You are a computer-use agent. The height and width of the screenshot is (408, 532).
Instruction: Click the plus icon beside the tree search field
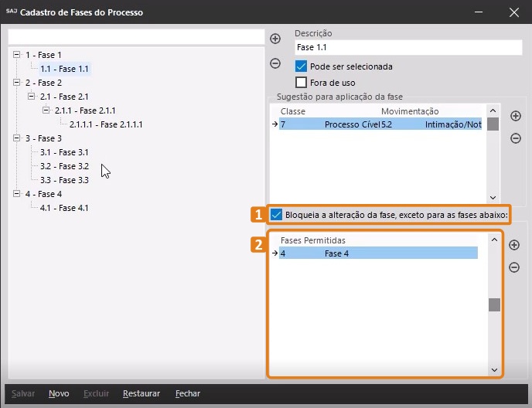click(x=275, y=39)
